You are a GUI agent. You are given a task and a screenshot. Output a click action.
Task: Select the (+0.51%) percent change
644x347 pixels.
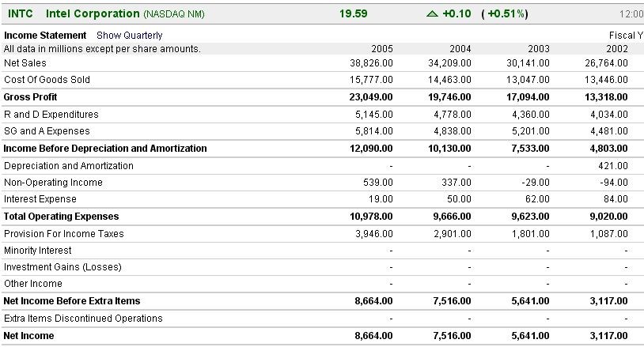click(504, 14)
